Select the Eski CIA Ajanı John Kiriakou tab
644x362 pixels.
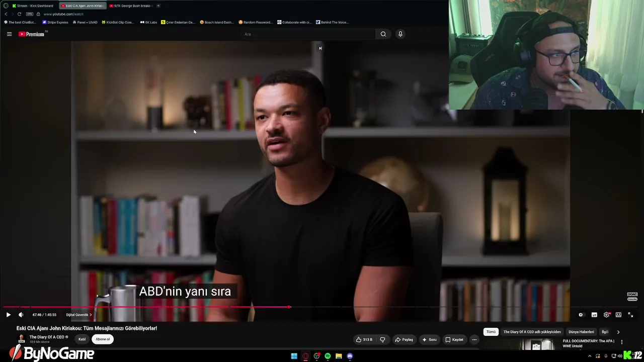point(83,6)
